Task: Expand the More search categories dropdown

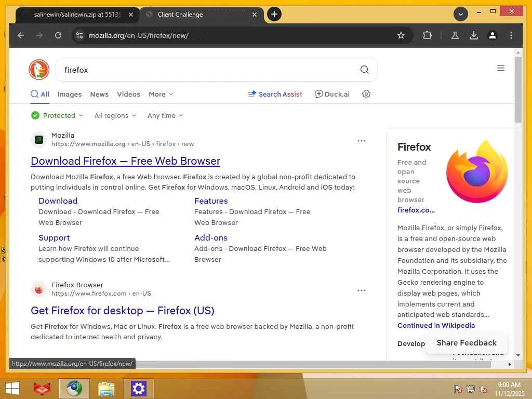Action: (x=161, y=95)
